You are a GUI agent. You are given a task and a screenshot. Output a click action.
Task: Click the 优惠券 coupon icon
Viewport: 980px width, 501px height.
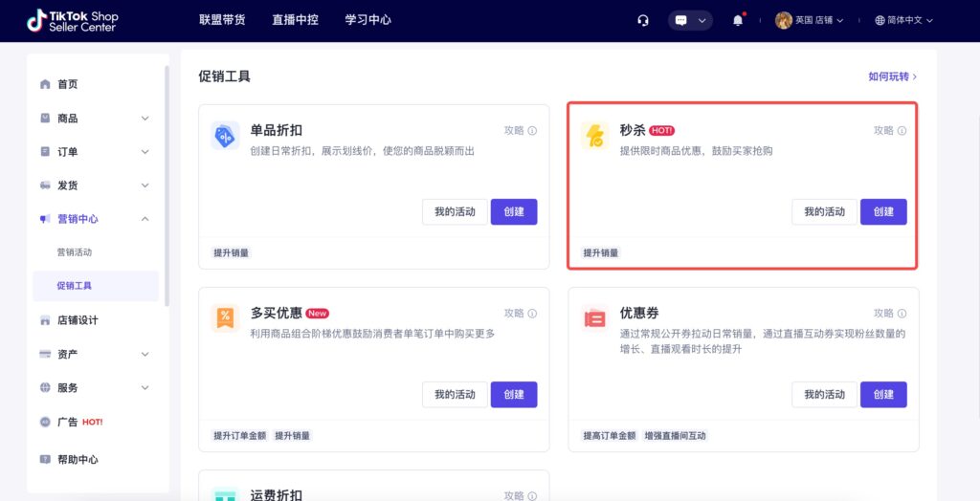(x=594, y=318)
